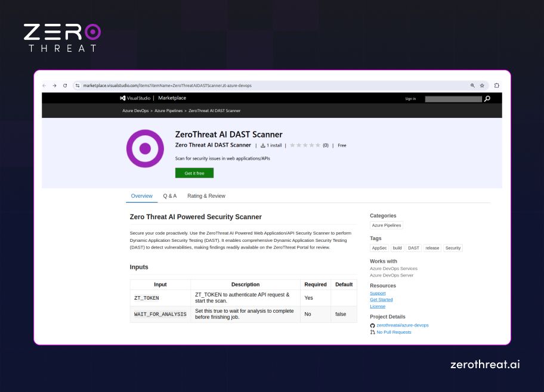
Task: Click the 'Free' price label
Action: (342, 145)
